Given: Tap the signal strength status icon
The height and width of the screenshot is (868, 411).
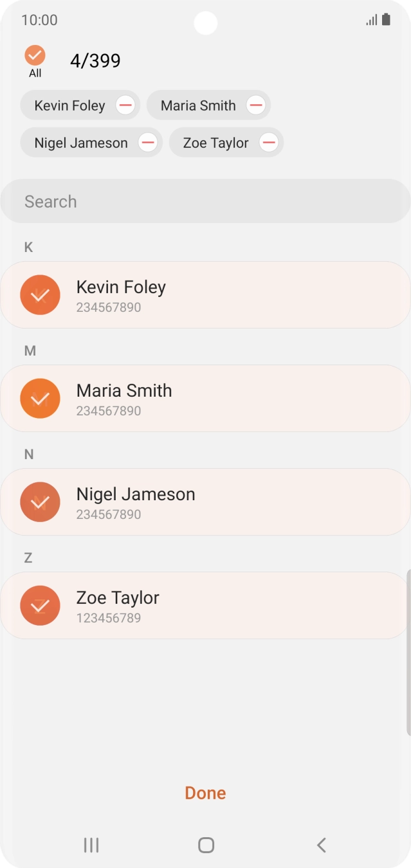Looking at the screenshot, I should pyautogui.click(x=372, y=21).
